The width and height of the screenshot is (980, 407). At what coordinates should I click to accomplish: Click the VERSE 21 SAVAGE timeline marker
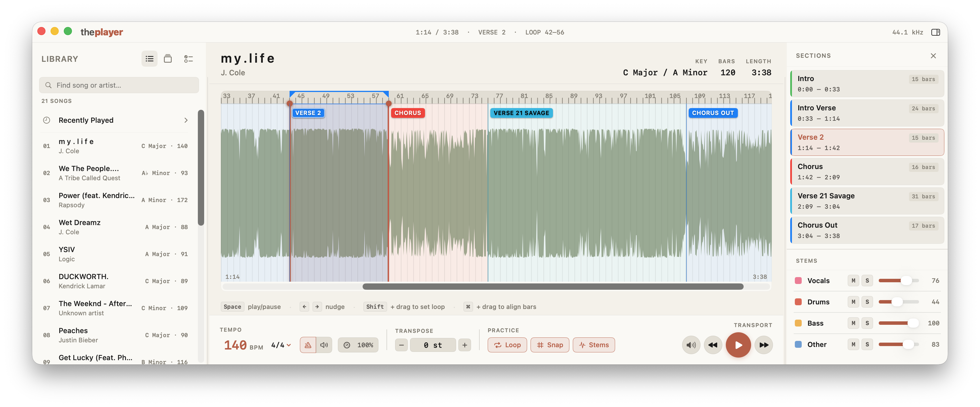click(x=521, y=113)
